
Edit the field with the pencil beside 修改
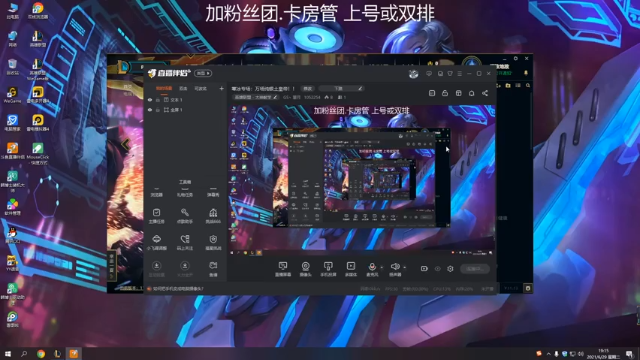(360, 88)
